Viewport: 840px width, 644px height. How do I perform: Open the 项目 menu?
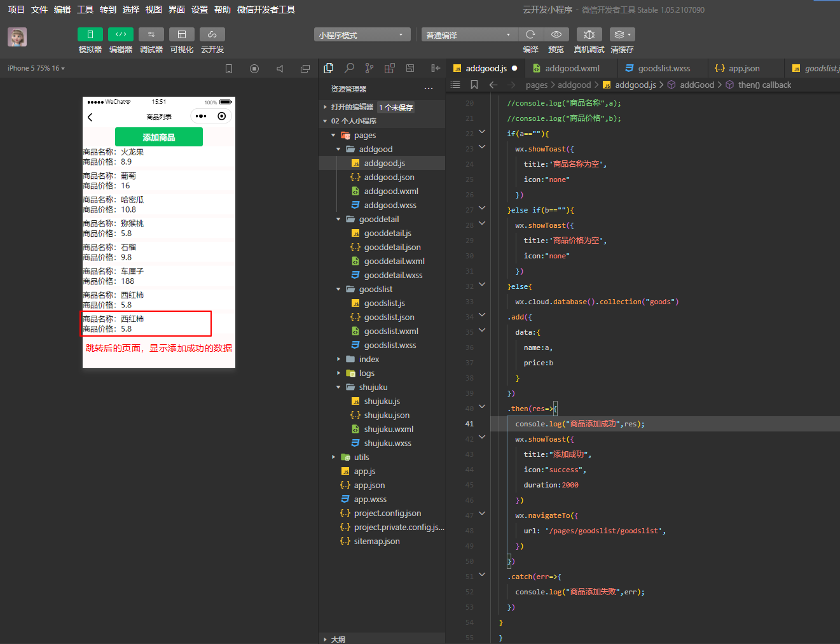pos(17,10)
